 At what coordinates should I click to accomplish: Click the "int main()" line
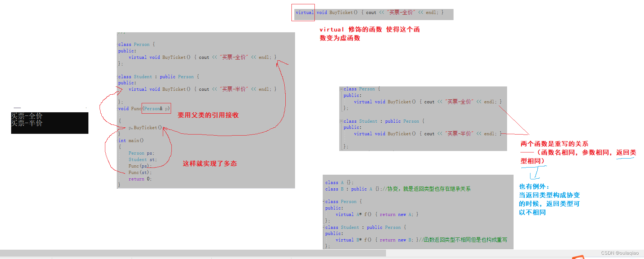131,141
